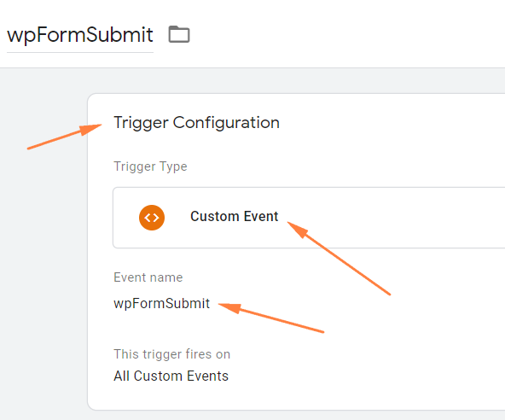505x420 pixels.
Task: Click the wpFormSubmit event name value
Action: 162,304
